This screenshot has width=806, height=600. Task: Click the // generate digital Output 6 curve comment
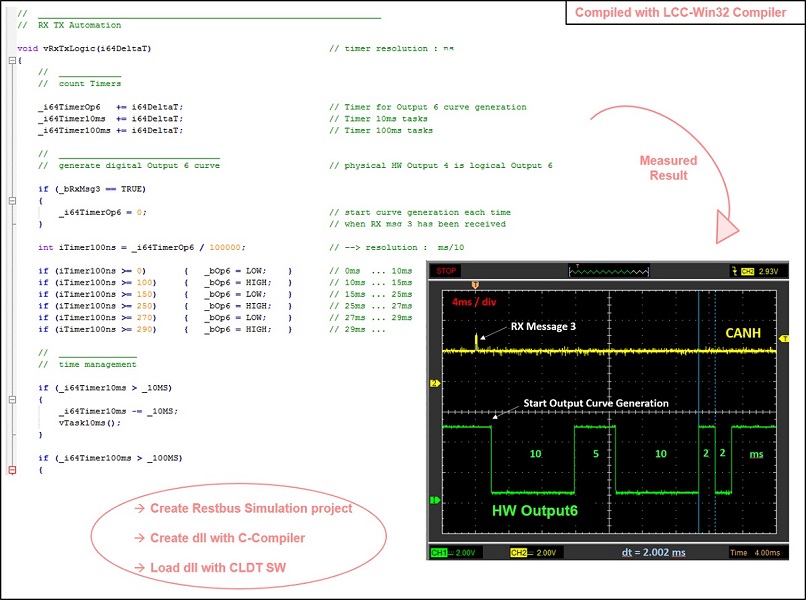tap(129, 166)
